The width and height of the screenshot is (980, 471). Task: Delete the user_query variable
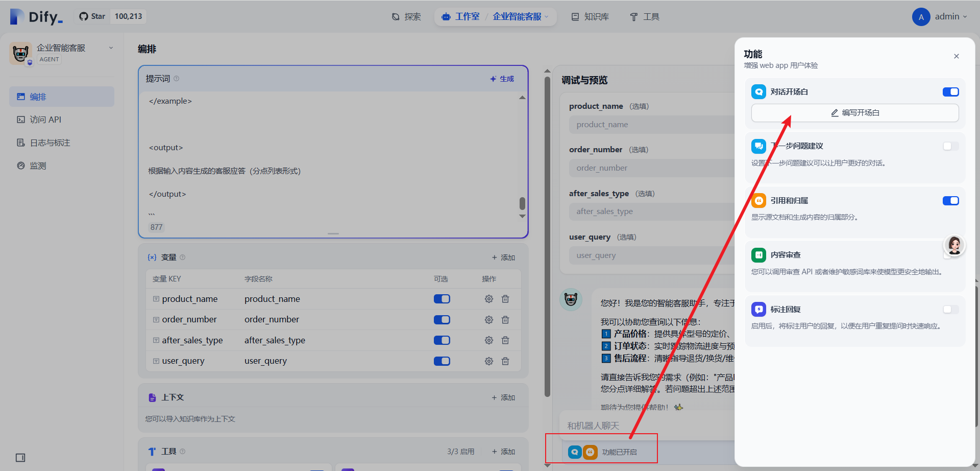(505, 361)
